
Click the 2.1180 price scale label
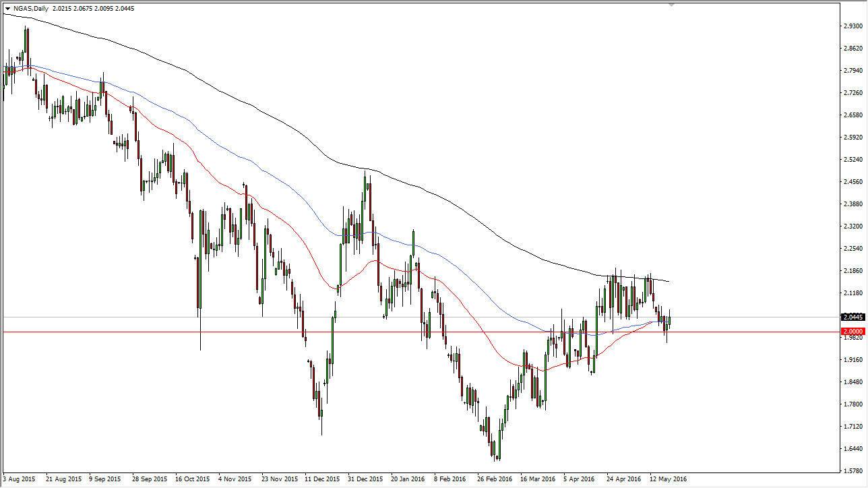pyautogui.click(x=852, y=293)
